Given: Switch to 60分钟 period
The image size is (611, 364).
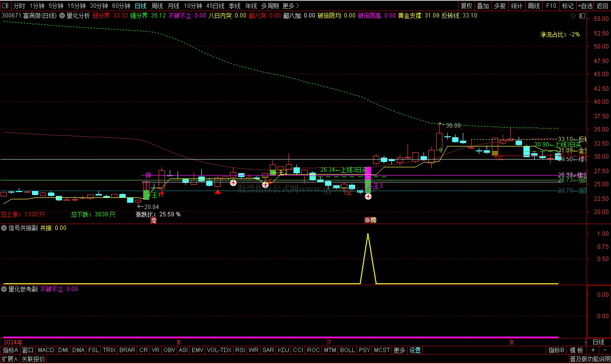Looking at the screenshot, I should [x=121, y=6].
